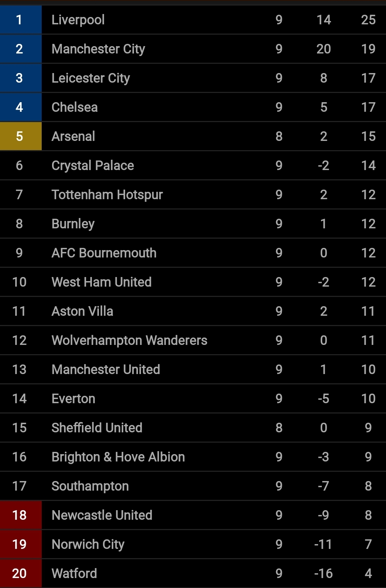Open Sheffield United entry
This screenshot has height=588, width=386.
(193, 428)
